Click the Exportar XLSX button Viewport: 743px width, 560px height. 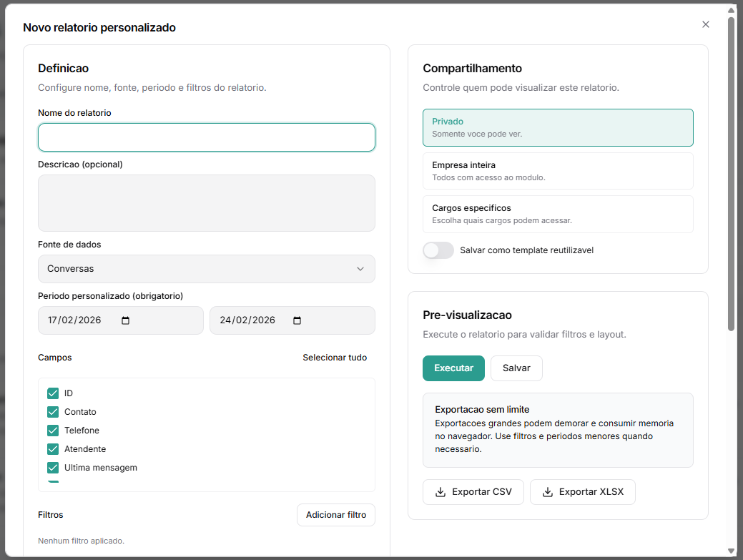(582, 492)
